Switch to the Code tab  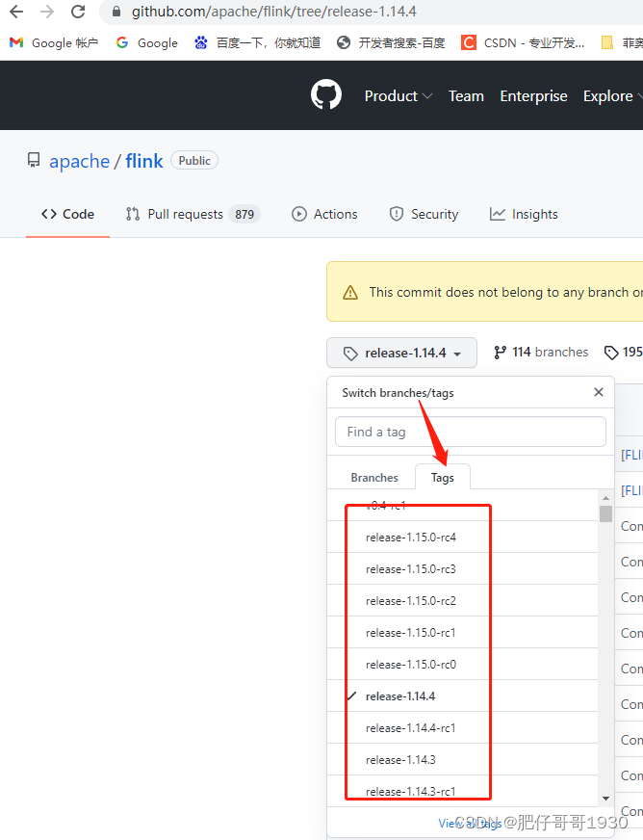tap(67, 214)
